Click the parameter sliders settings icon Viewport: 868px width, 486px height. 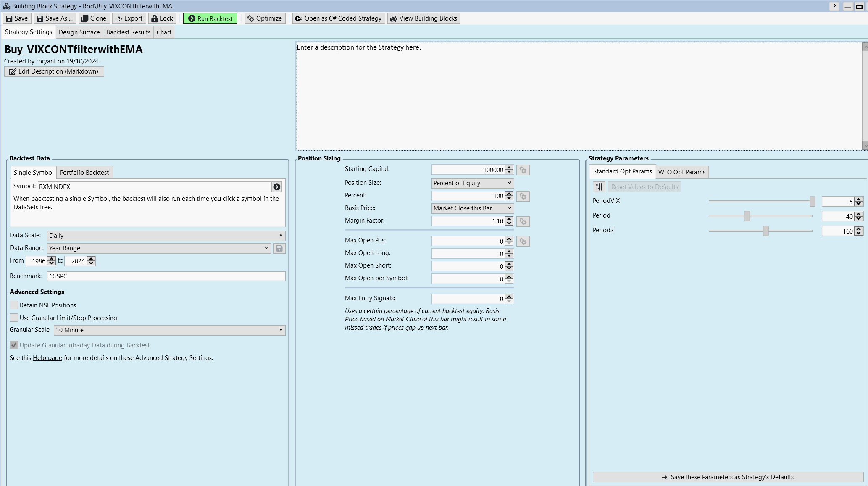(599, 187)
